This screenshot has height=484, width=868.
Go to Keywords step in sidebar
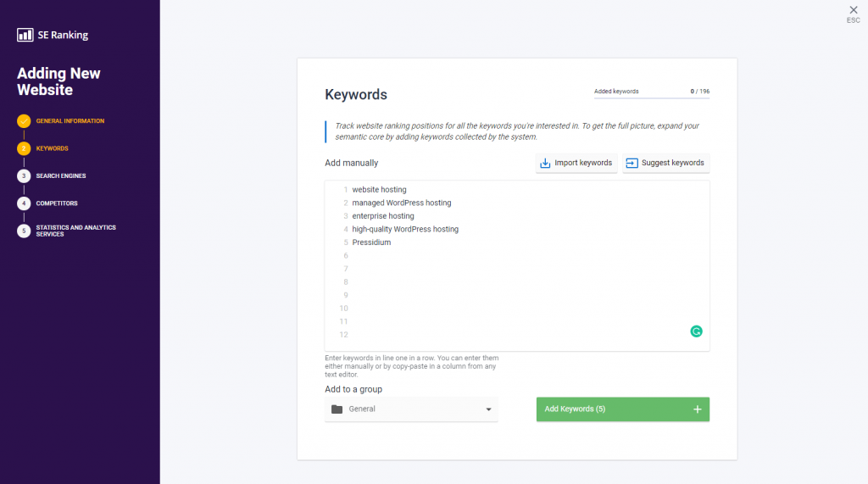click(52, 148)
